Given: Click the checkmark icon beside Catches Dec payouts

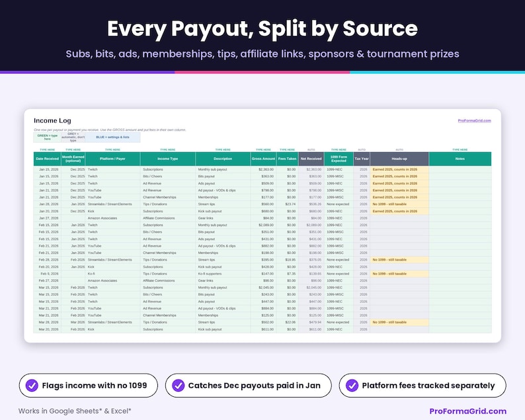Looking at the screenshot, I should (178, 386).
